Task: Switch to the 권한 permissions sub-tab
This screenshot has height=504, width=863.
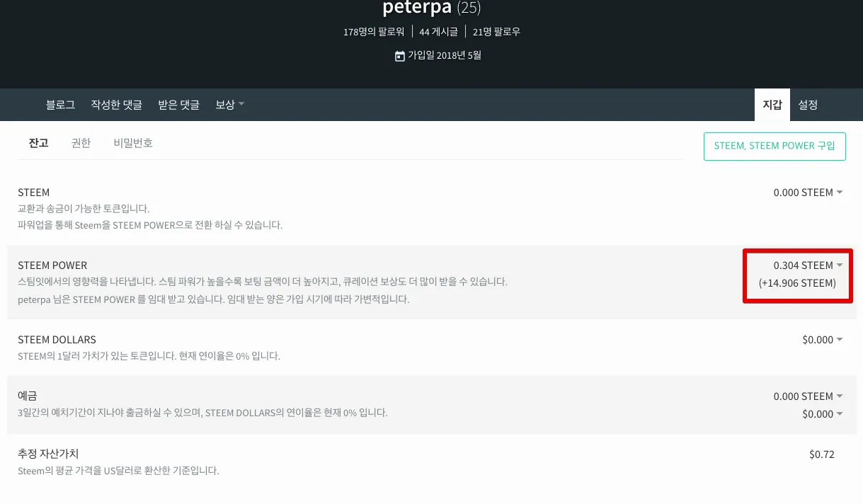Action: click(x=81, y=143)
